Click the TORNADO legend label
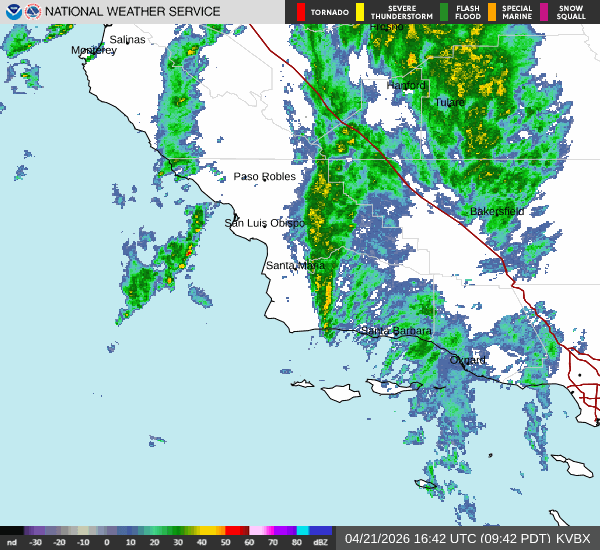600x550 pixels. [329, 13]
